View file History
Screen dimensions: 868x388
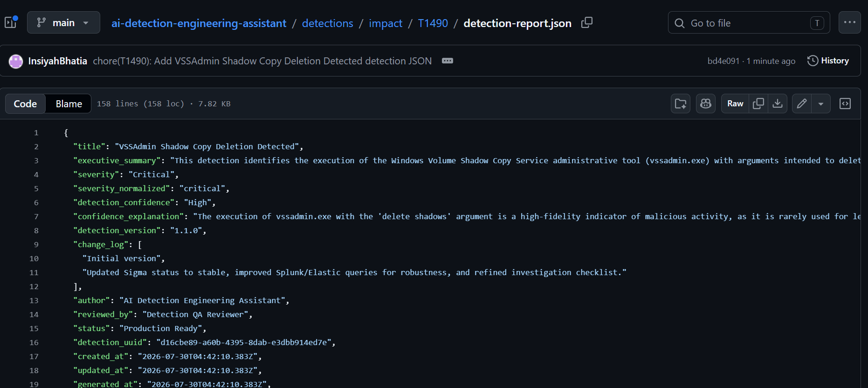pyautogui.click(x=828, y=61)
